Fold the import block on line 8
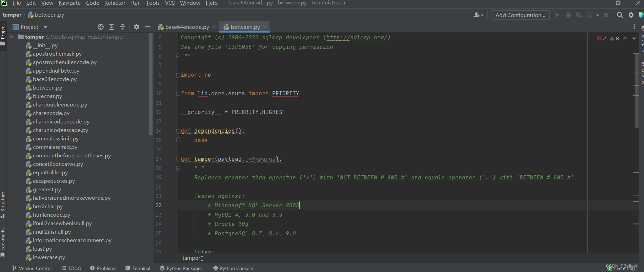Image resolution: width=644 pixels, height=272 pixels. coord(178,75)
